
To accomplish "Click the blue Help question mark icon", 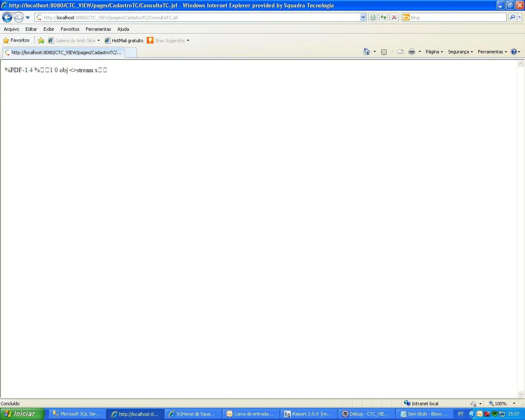I will coord(514,52).
